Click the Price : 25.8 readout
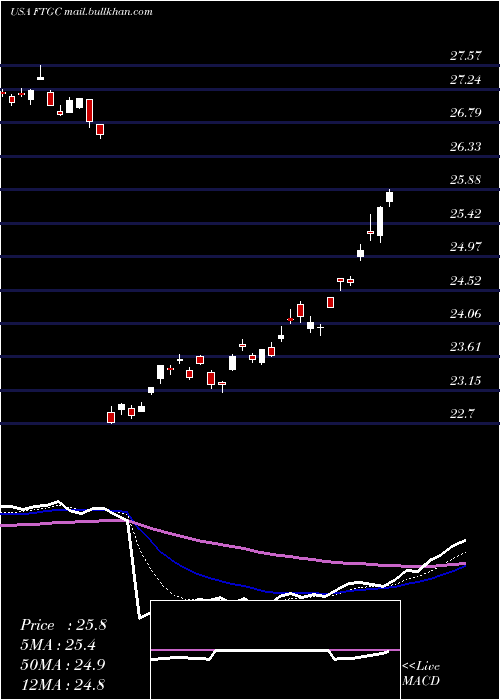This screenshot has height=700, width=500. 63,625
